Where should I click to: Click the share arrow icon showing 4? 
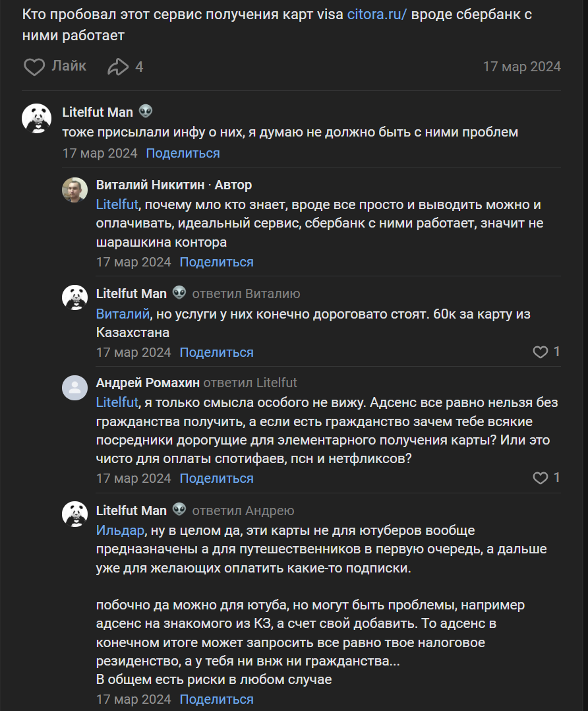coord(119,66)
